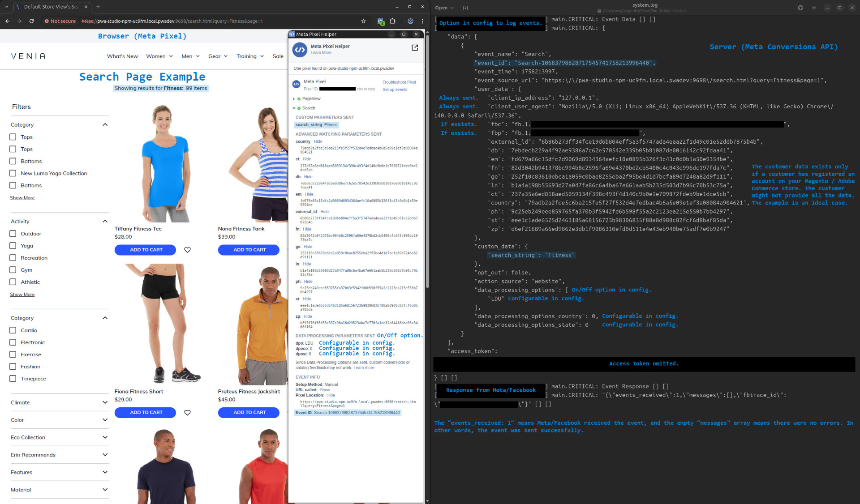Expand the Color filter section
This screenshot has height=504, width=860.
point(105,420)
